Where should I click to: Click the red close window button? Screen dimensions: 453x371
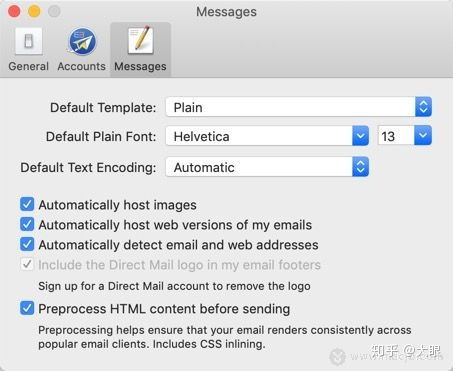[14, 12]
